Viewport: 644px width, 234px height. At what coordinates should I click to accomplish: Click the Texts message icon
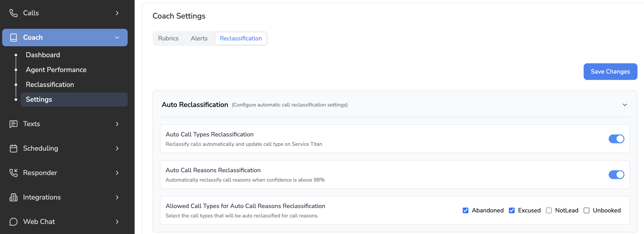[13, 124]
